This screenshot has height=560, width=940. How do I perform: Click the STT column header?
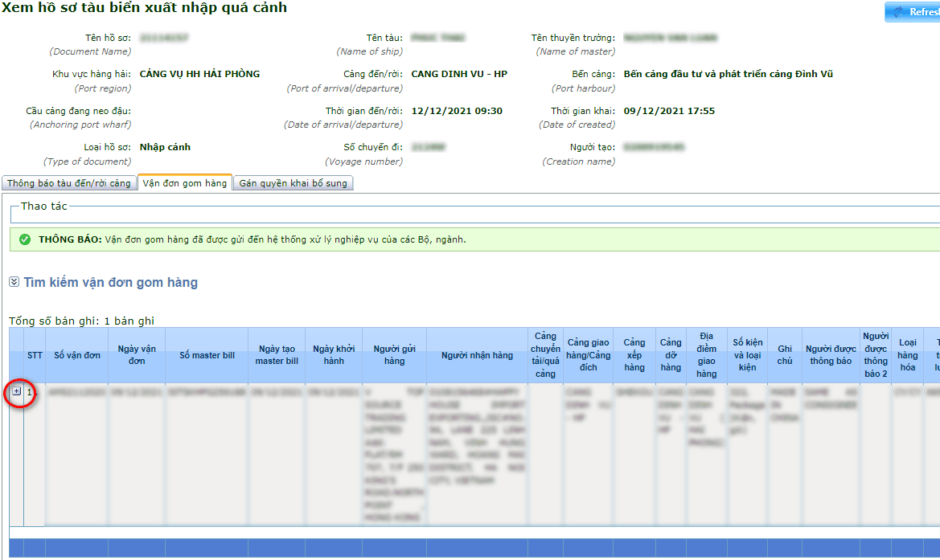(x=35, y=355)
